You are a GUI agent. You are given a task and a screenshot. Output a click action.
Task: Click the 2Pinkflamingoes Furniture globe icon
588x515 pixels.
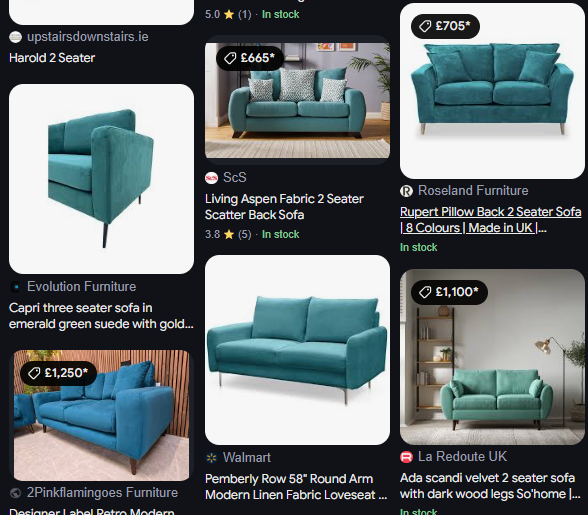tap(15, 493)
